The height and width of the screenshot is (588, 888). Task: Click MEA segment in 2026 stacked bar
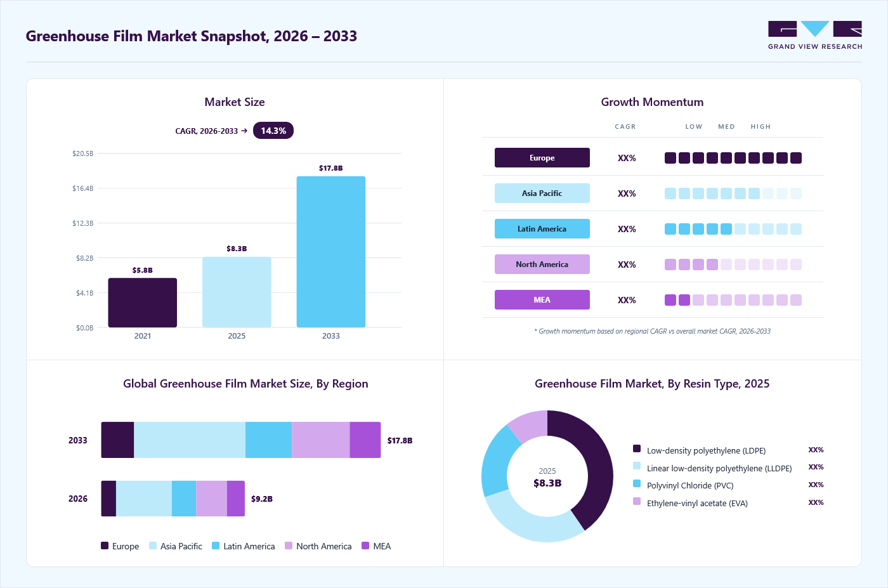(x=236, y=499)
